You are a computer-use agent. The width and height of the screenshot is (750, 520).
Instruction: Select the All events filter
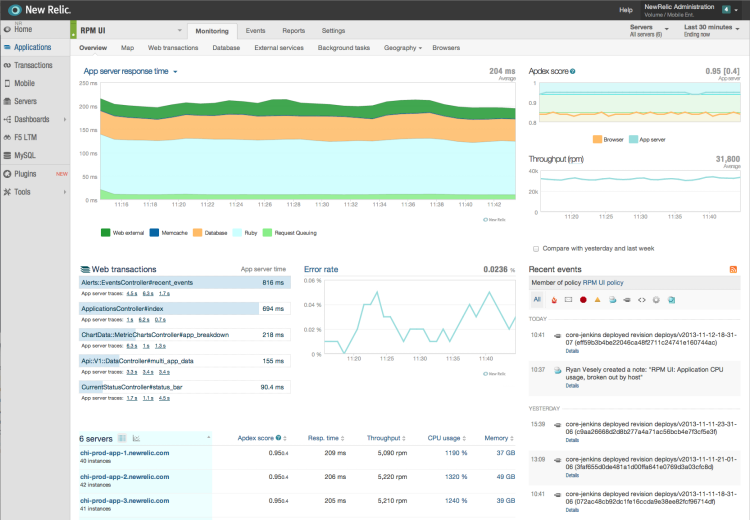point(537,300)
